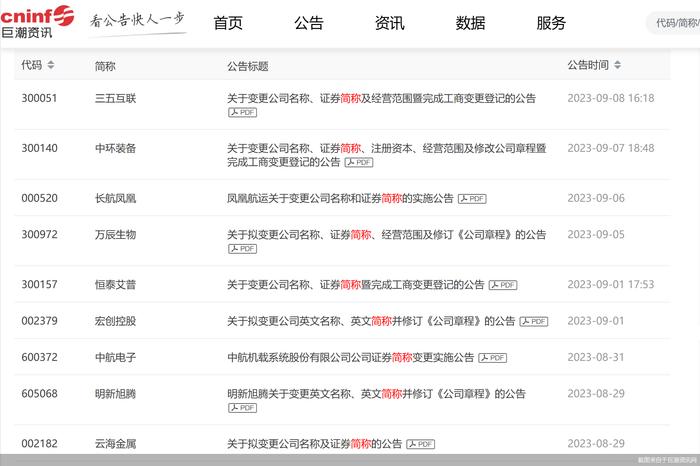This screenshot has width=700, height=466.
Task: Select the 长航凤凰 company name
Action: point(115,198)
